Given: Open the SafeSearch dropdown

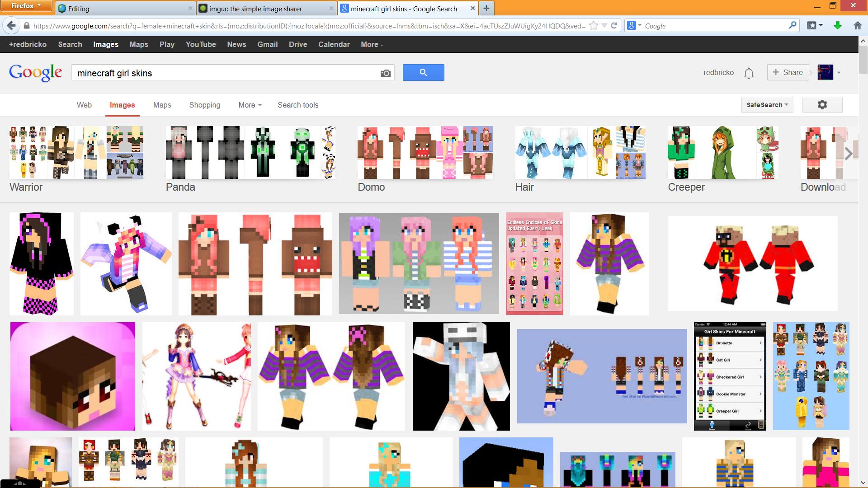Looking at the screenshot, I should [767, 105].
